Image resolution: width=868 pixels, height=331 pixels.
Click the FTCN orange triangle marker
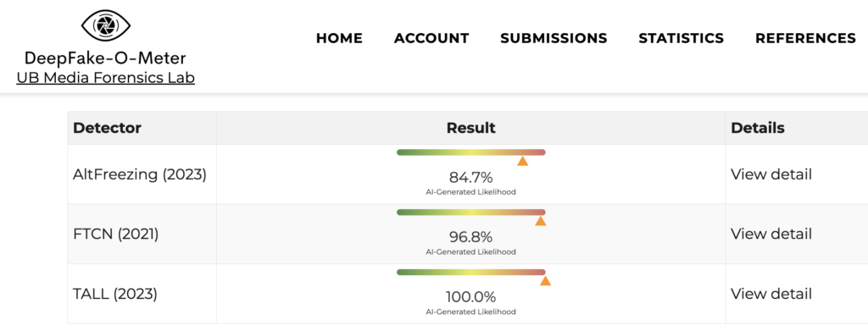[541, 221]
